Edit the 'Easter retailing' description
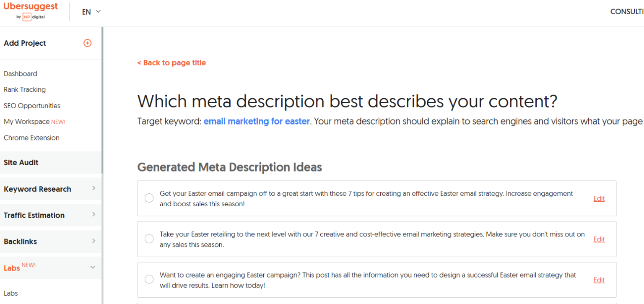 [x=599, y=239]
